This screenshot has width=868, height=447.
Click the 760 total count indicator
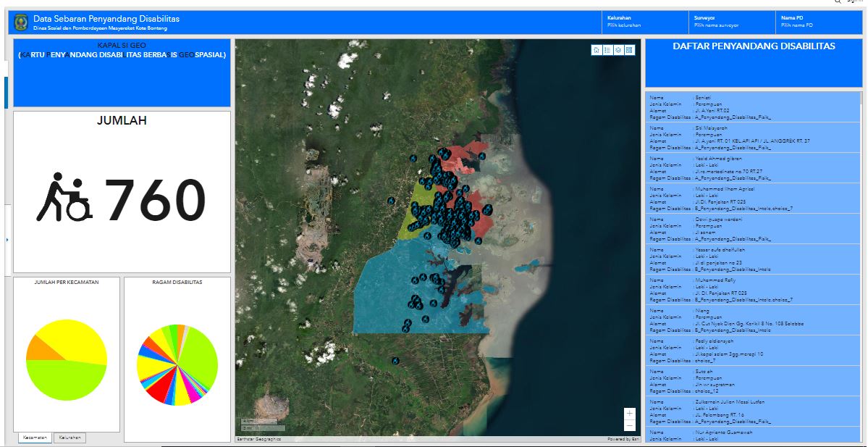click(155, 199)
